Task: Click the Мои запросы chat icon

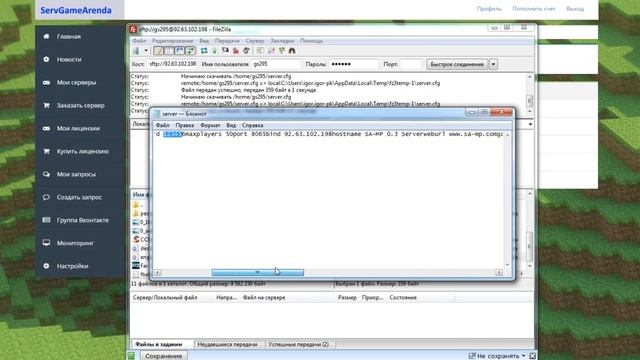Action: (x=47, y=174)
